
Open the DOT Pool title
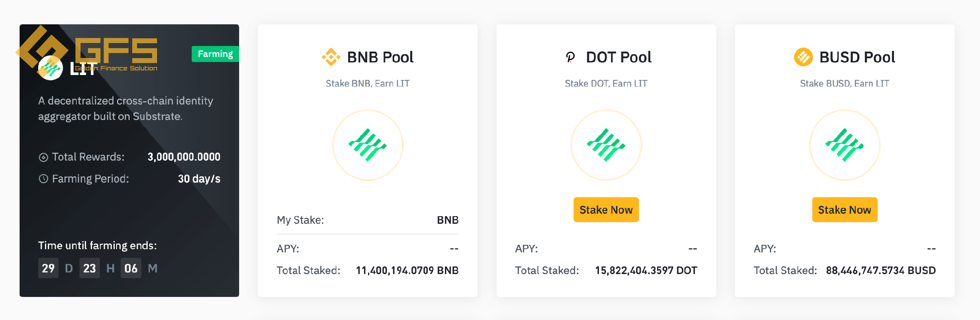pyautogui.click(x=619, y=57)
